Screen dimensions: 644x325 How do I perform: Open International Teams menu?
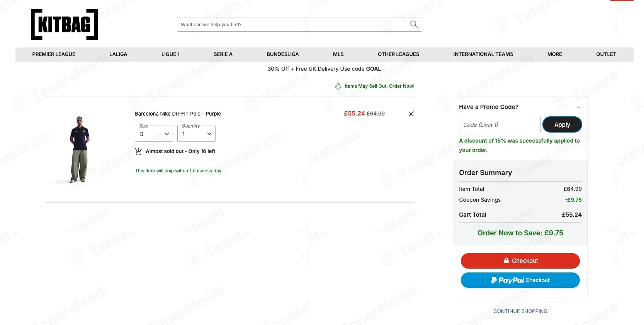483,54
